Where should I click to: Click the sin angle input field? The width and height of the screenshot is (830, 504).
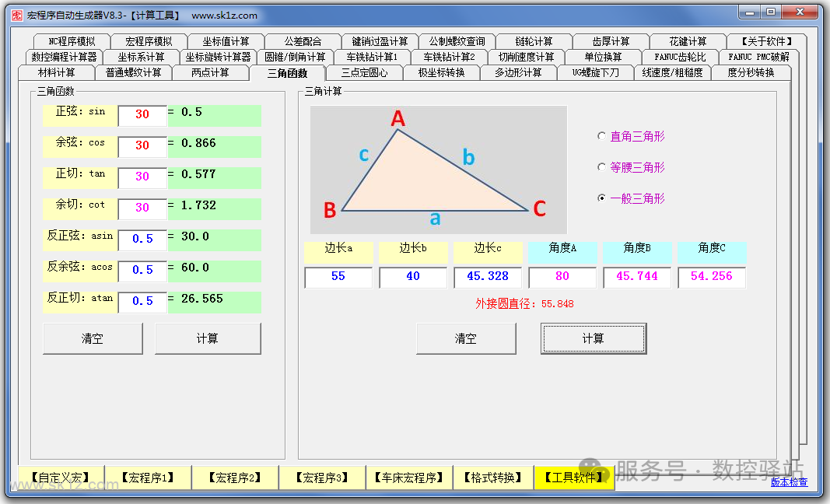[x=142, y=114]
